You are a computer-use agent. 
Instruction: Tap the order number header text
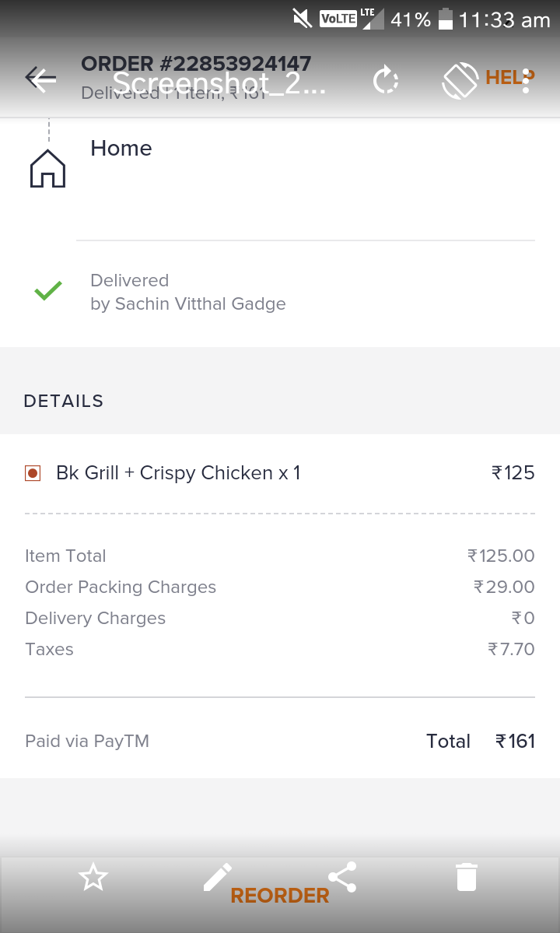click(196, 63)
